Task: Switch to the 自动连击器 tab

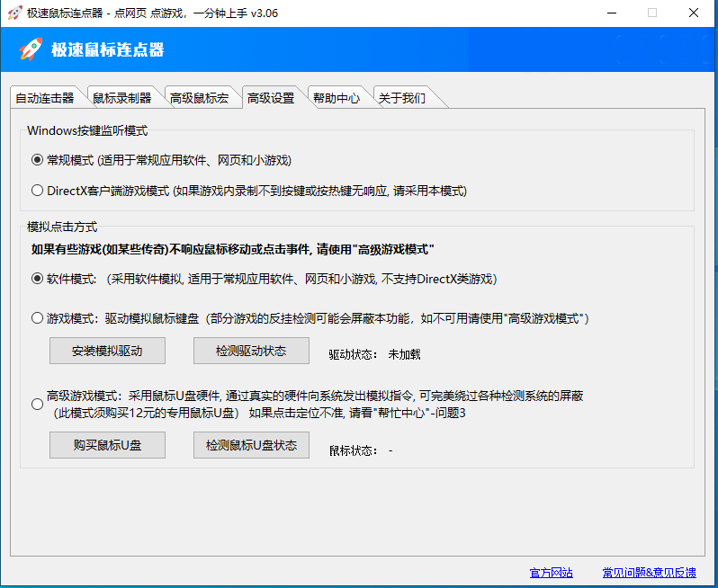Action: pyautogui.click(x=45, y=98)
